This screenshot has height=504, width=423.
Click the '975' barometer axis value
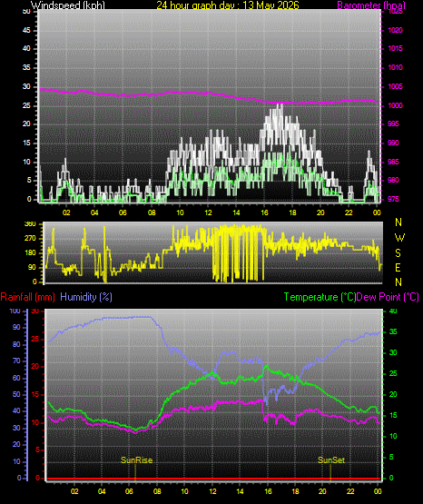393,199
